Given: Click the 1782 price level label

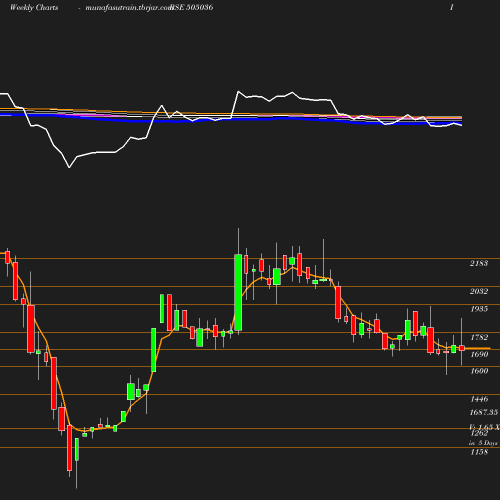Looking at the screenshot, I should pos(479,337).
